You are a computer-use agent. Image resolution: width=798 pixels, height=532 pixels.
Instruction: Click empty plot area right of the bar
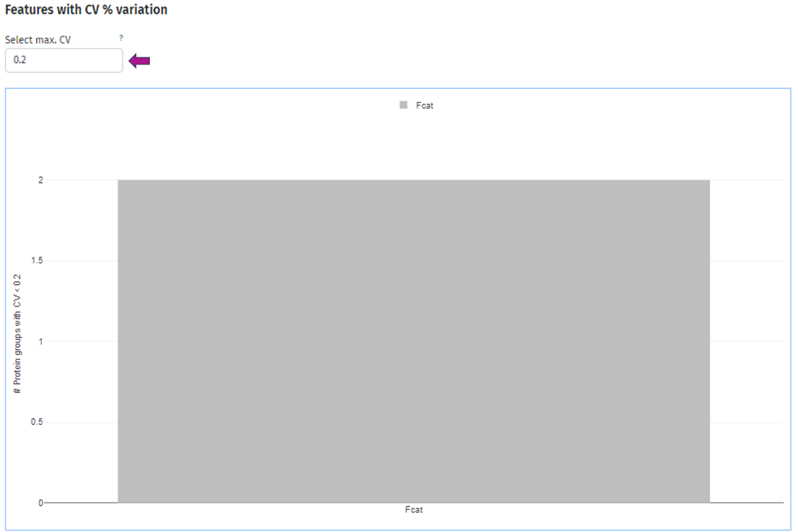coord(745,341)
